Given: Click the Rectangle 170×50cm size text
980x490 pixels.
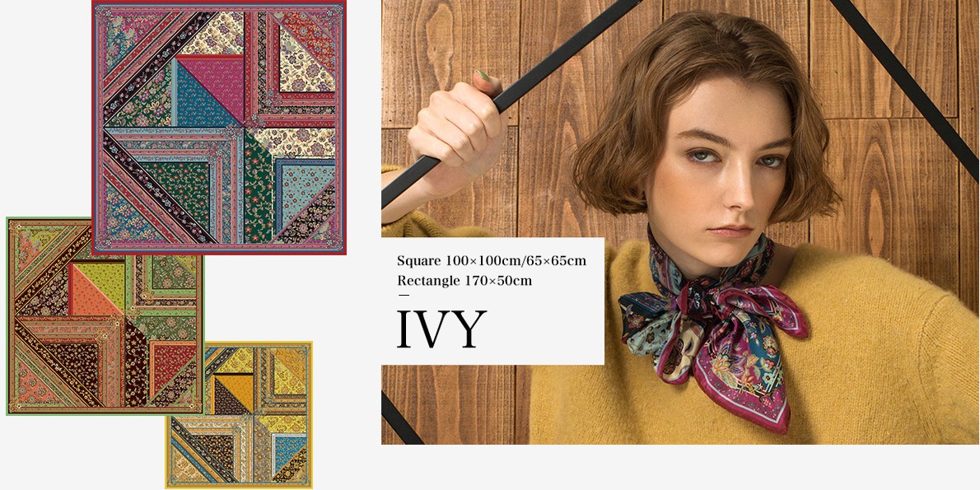Looking at the screenshot, I should pyautogui.click(x=464, y=281).
